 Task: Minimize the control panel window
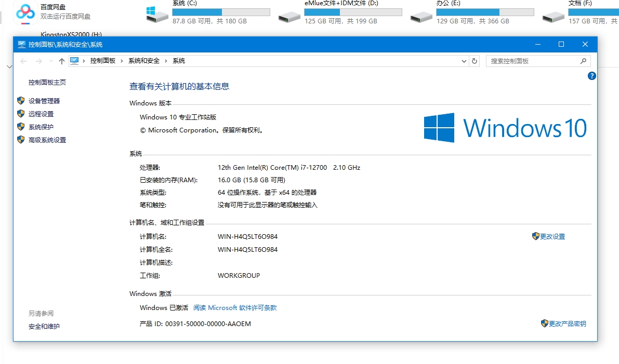[x=538, y=44]
